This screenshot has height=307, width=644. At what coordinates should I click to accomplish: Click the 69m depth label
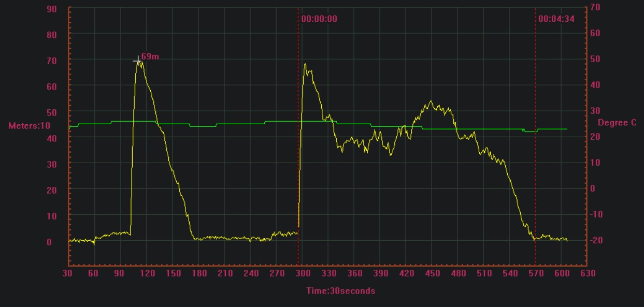coord(150,56)
